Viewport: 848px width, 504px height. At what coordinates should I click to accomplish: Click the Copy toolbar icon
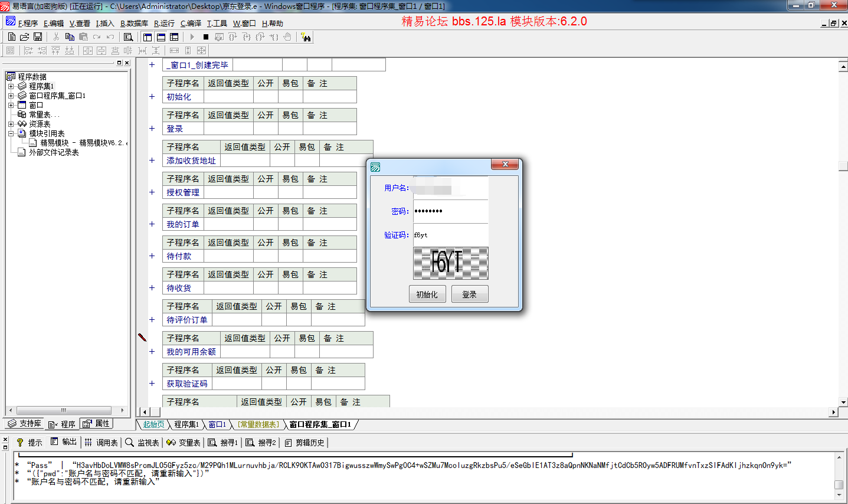[x=70, y=37]
